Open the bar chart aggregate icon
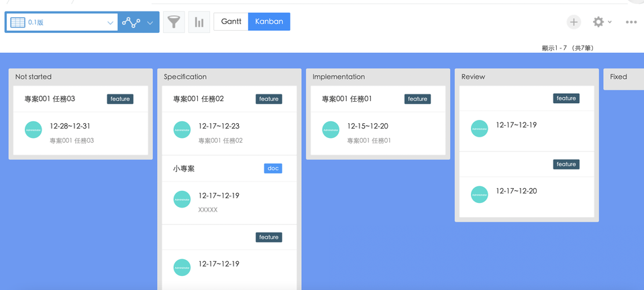 199,22
